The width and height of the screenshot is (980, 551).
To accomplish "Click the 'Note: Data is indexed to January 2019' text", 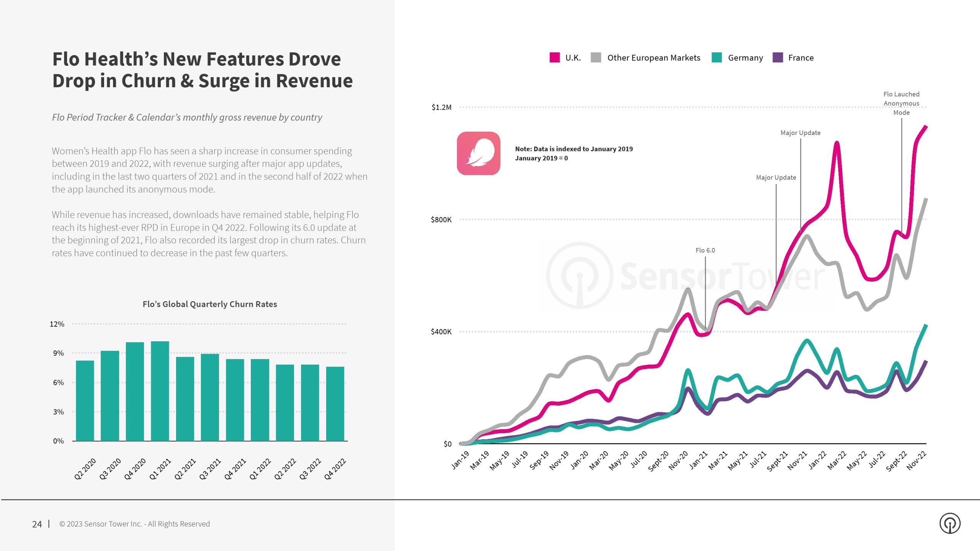I will click(574, 149).
